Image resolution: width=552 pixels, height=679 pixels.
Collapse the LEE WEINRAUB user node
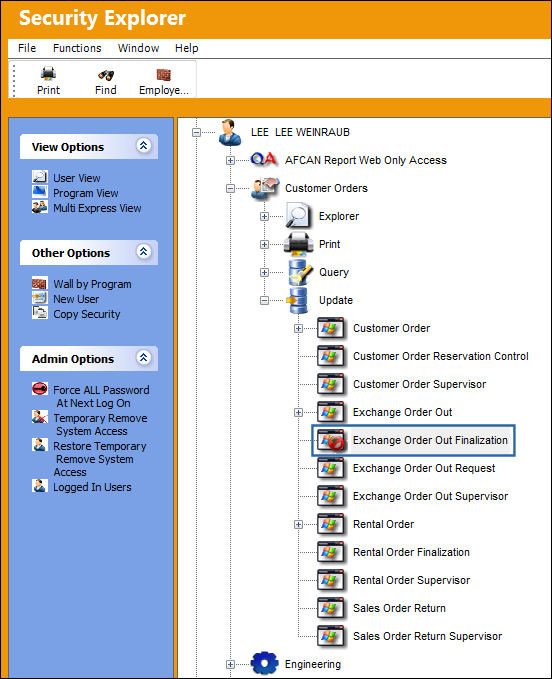pyautogui.click(x=197, y=133)
